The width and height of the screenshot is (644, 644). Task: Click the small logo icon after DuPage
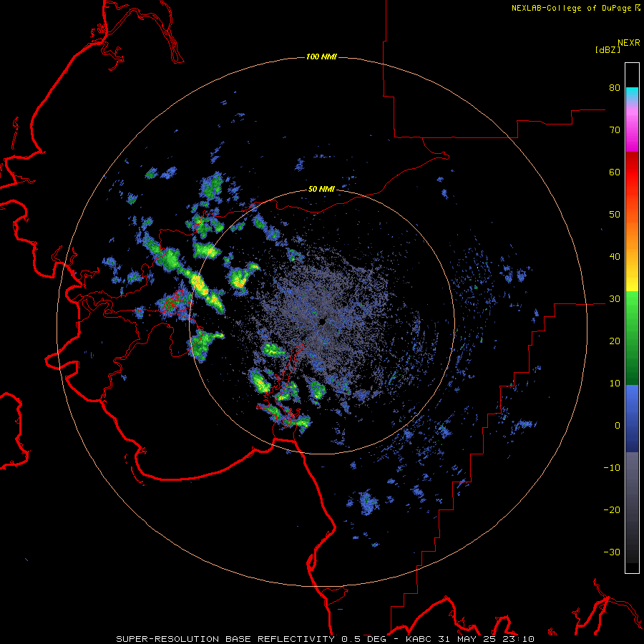(638, 7)
